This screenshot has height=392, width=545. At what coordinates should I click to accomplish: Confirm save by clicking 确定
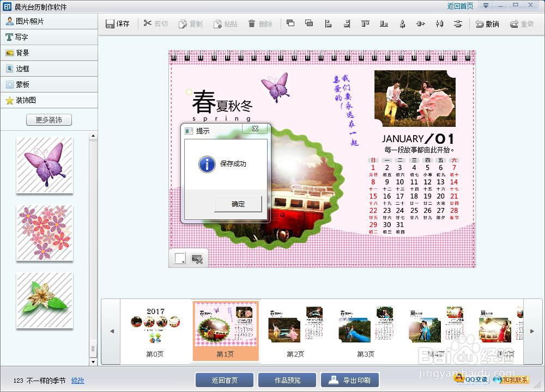(238, 204)
